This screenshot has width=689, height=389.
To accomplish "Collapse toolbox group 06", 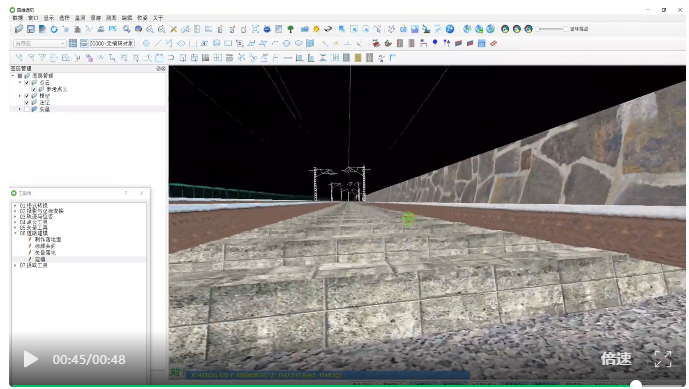I will [15, 233].
